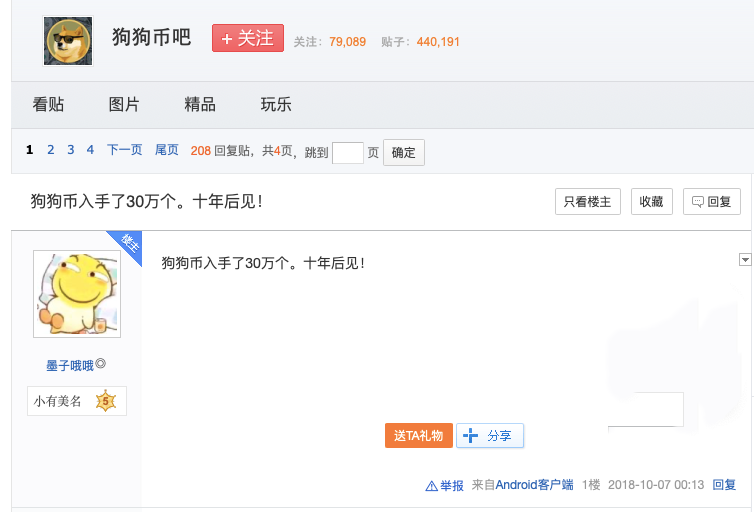
Task: Go to next page via 下一页
Action: pyautogui.click(x=125, y=150)
